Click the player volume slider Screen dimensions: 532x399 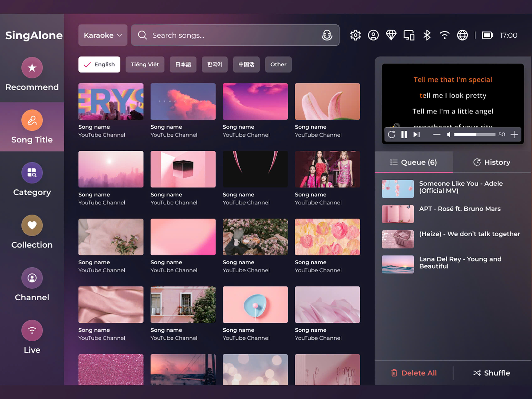coord(474,134)
